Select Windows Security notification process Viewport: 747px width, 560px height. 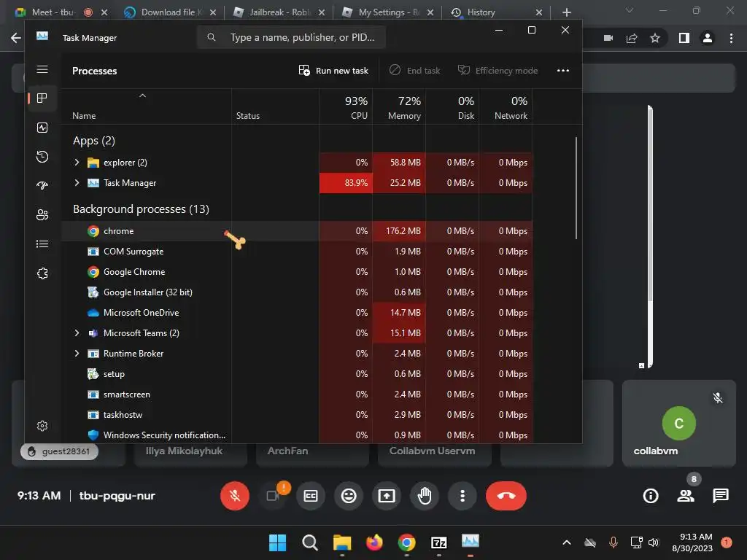tap(296, 435)
